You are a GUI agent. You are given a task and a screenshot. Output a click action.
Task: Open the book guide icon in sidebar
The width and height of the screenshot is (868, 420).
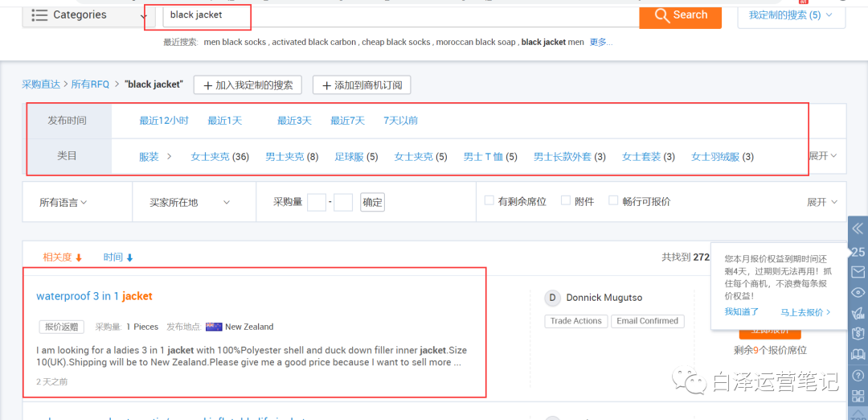[x=858, y=355]
